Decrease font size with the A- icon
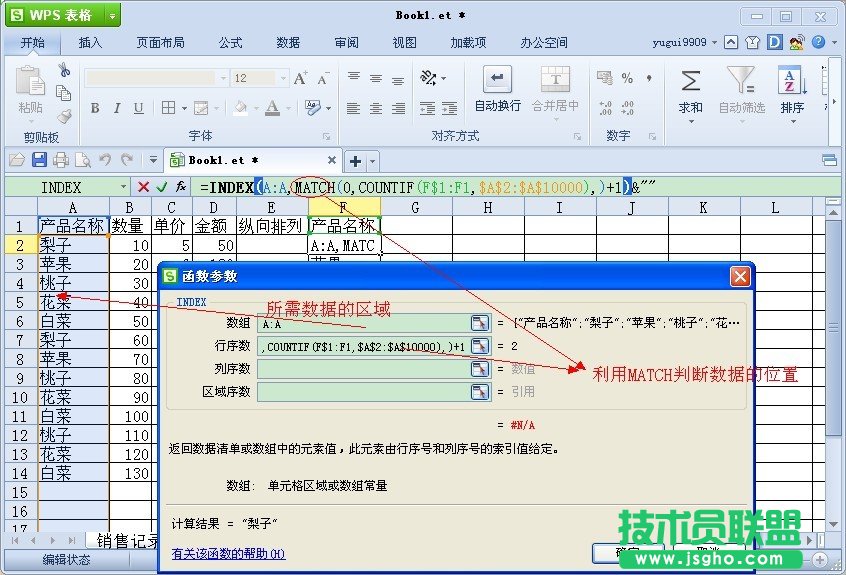 pos(323,79)
